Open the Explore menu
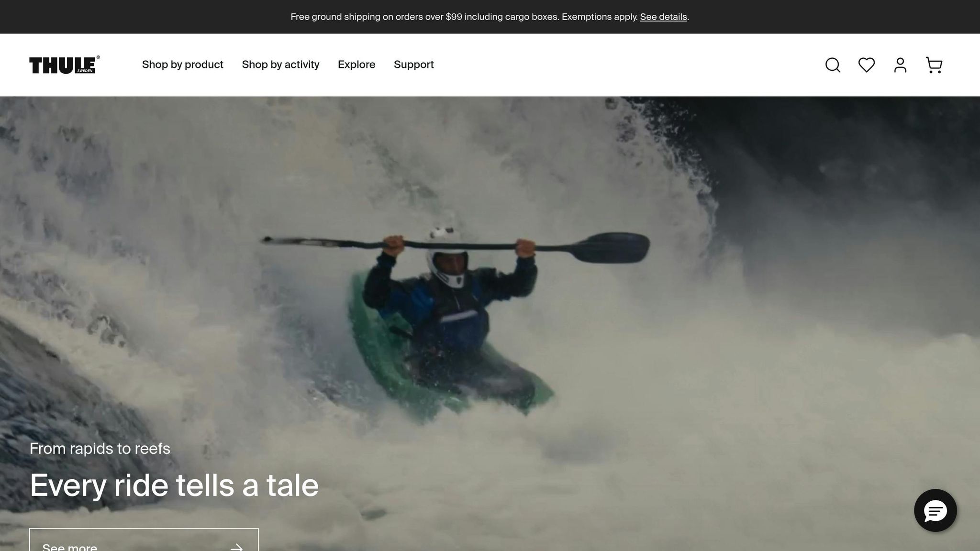 [x=356, y=65]
